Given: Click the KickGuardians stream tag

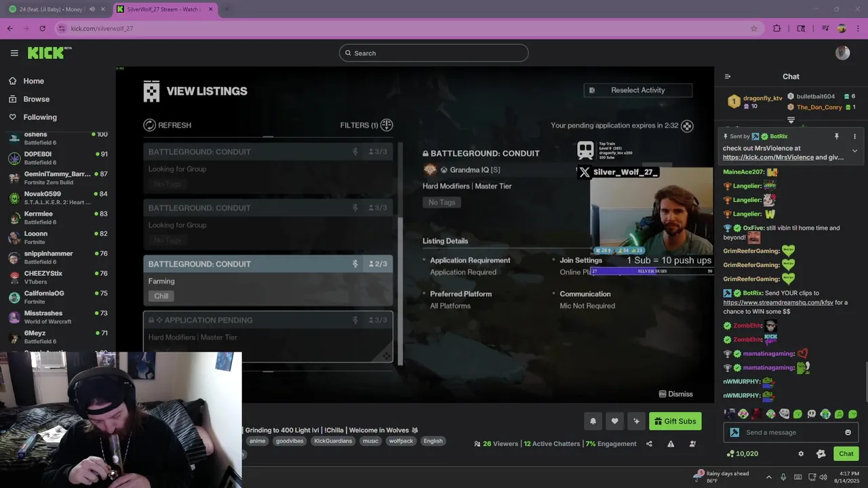Looking at the screenshot, I should coord(333,441).
